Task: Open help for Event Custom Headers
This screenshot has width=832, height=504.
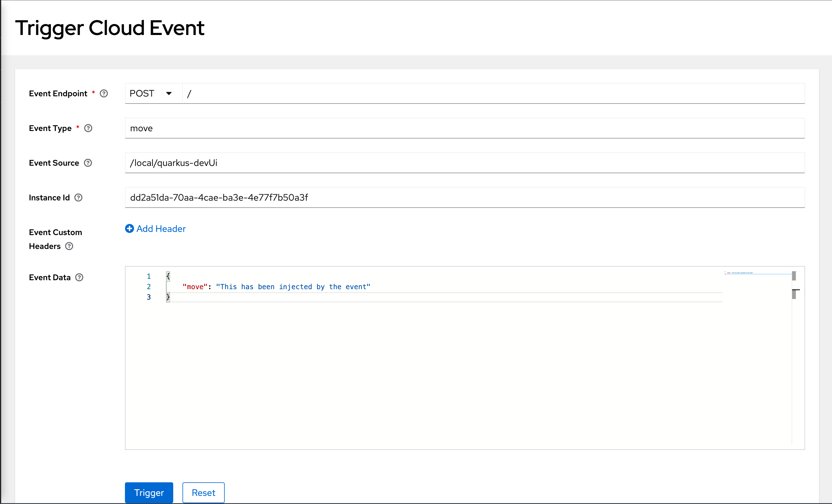Action: click(69, 246)
